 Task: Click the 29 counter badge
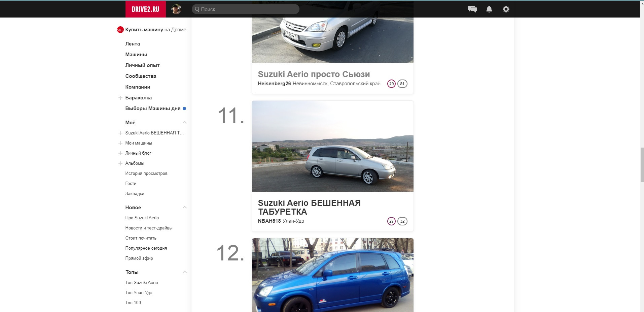click(391, 84)
